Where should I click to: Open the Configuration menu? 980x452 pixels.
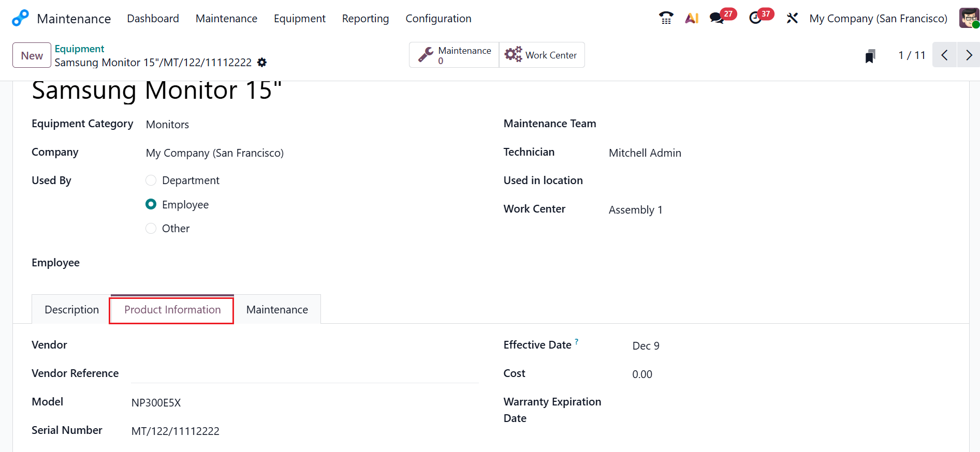click(x=438, y=19)
